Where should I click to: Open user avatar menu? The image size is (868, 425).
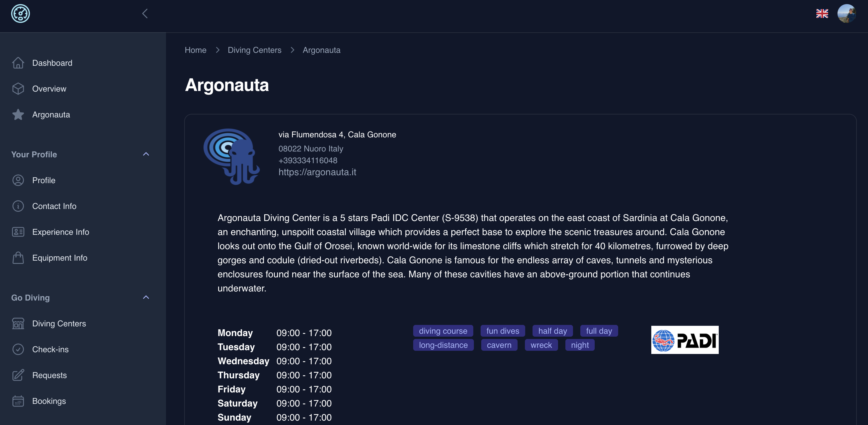click(x=846, y=14)
